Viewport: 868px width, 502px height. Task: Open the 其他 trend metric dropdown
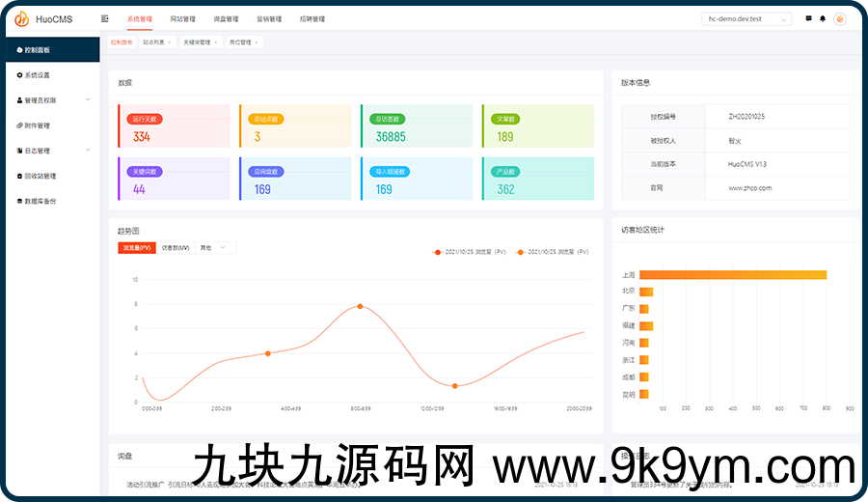(x=215, y=248)
